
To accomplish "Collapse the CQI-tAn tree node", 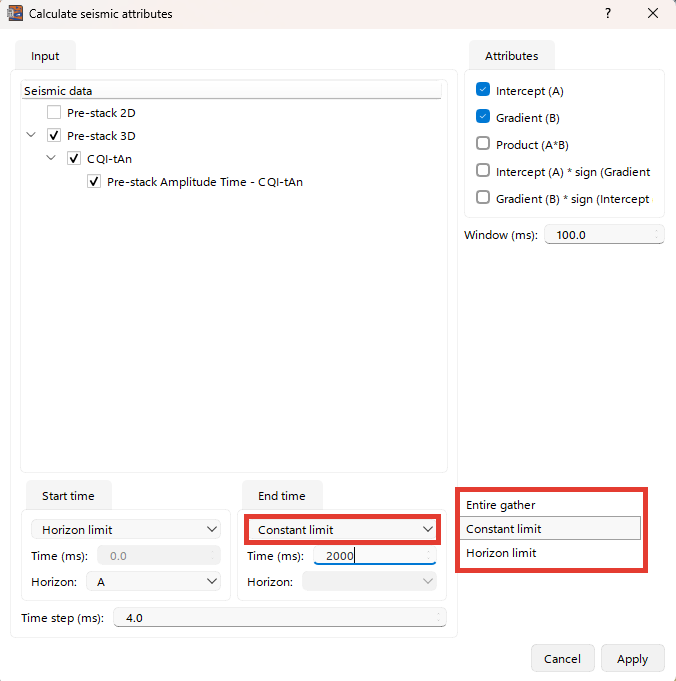I will 51,158.
